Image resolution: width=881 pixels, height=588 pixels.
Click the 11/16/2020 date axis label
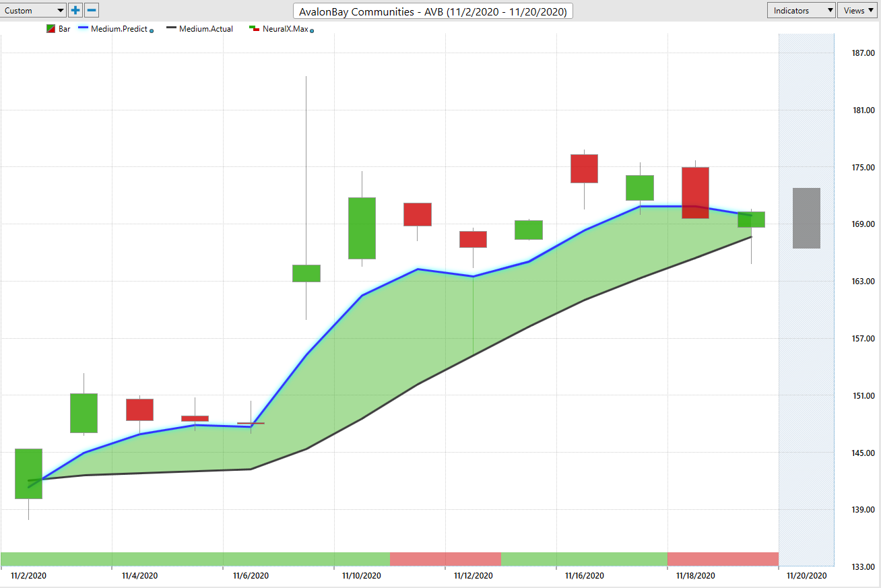click(x=585, y=576)
